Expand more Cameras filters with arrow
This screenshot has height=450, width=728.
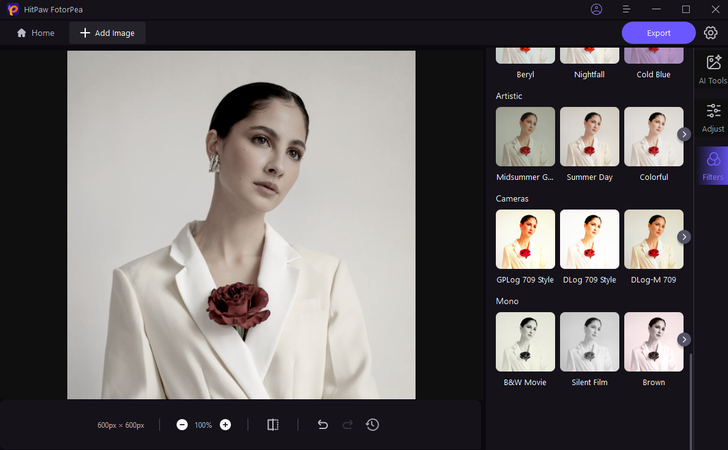(x=684, y=237)
